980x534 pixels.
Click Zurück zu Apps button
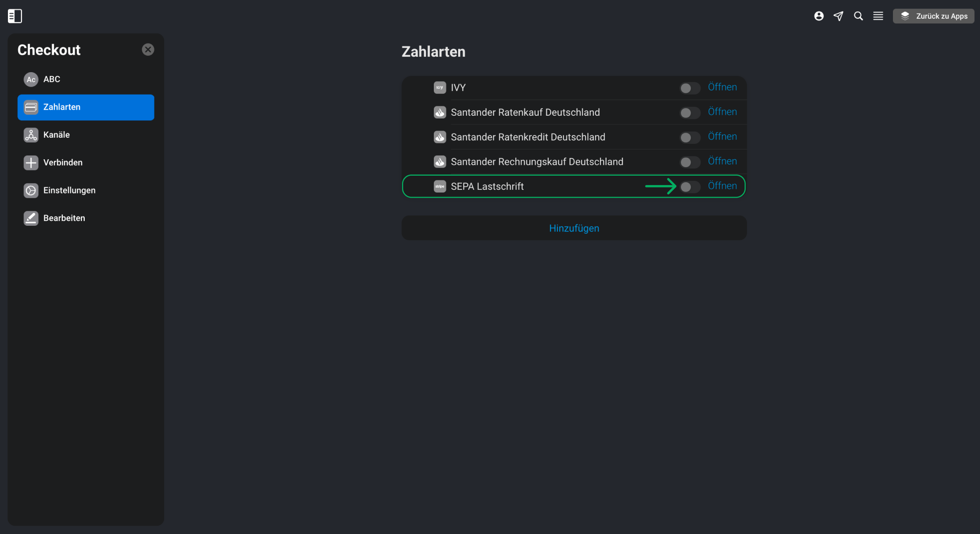(933, 16)
